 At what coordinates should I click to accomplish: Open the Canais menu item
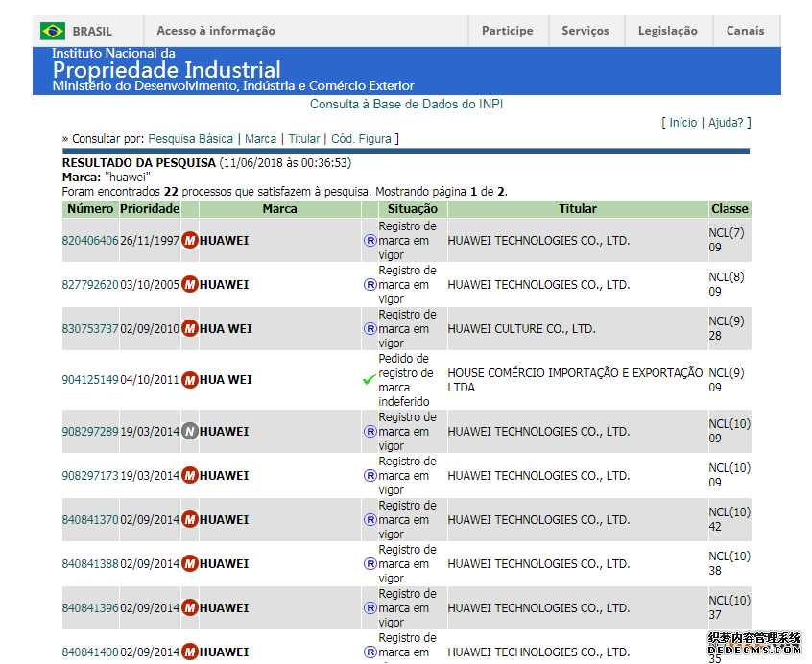click(745, 31)
